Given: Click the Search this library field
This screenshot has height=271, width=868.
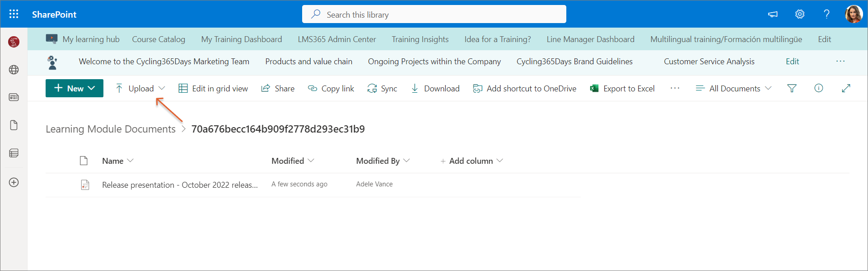Looking at the screenshot, I should pyautogui.click(x=434, y=14).
